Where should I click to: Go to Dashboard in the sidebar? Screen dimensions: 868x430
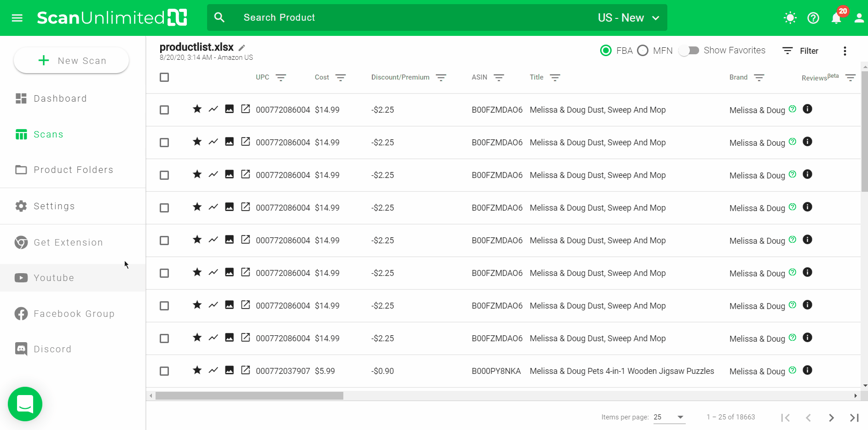[60, 98]
